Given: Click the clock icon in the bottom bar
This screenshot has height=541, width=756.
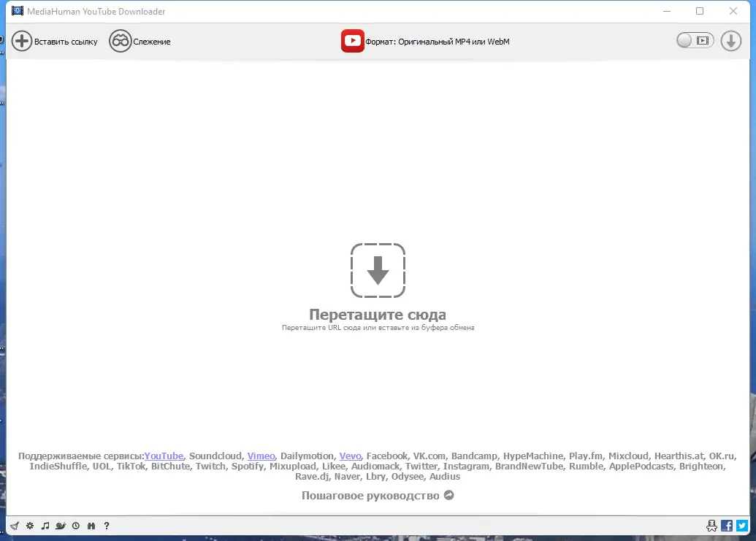Looking at the screenshot, I should 76,526.
